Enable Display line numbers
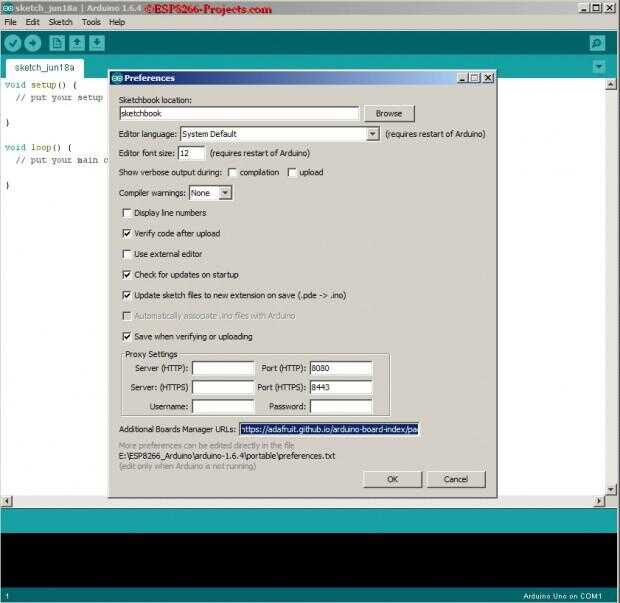The image size is (620, 603). 127,213
